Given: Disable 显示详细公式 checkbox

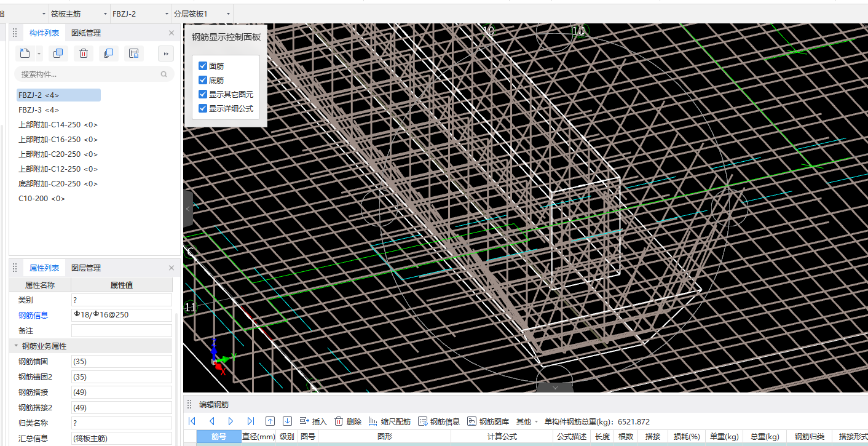Looking at the screenshot, I should pyautogui.click(x=203, y=108).
